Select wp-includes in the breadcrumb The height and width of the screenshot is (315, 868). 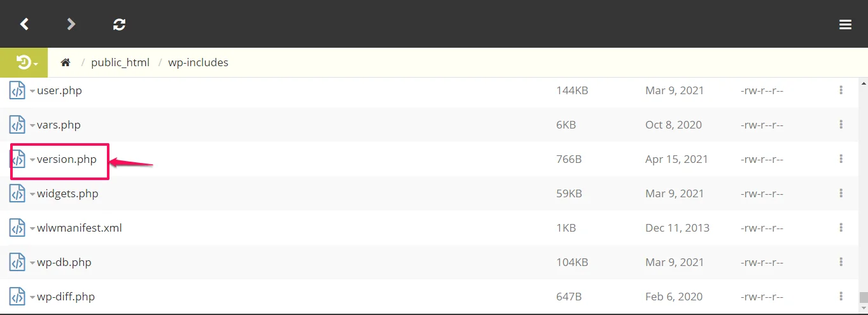(198, 62)
